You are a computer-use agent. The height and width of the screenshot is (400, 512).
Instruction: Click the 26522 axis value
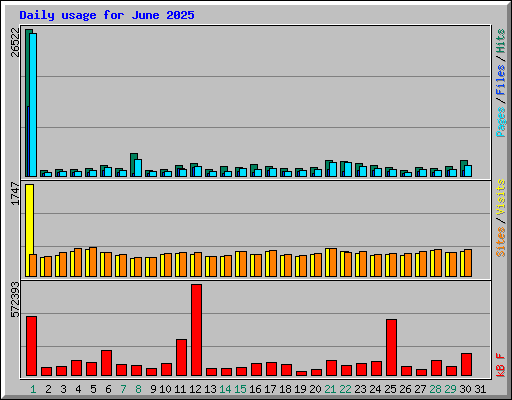15,42
